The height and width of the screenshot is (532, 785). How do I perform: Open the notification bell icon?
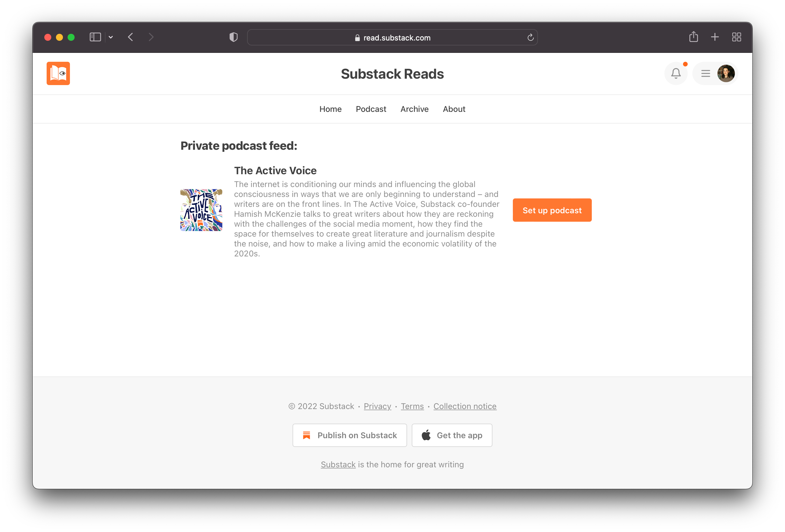coord(676,73)
